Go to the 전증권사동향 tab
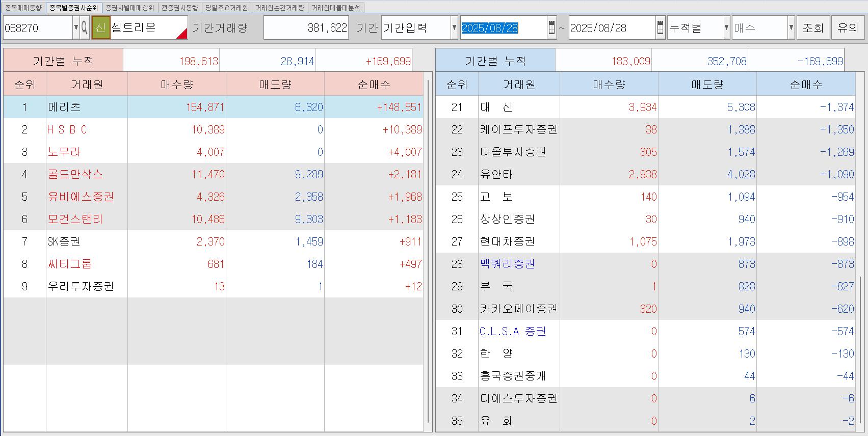 [x=180, y=8]
